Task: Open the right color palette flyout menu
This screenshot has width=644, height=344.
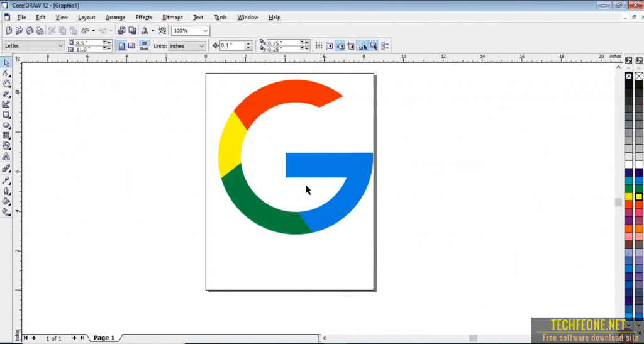Action: click(639, 60)
